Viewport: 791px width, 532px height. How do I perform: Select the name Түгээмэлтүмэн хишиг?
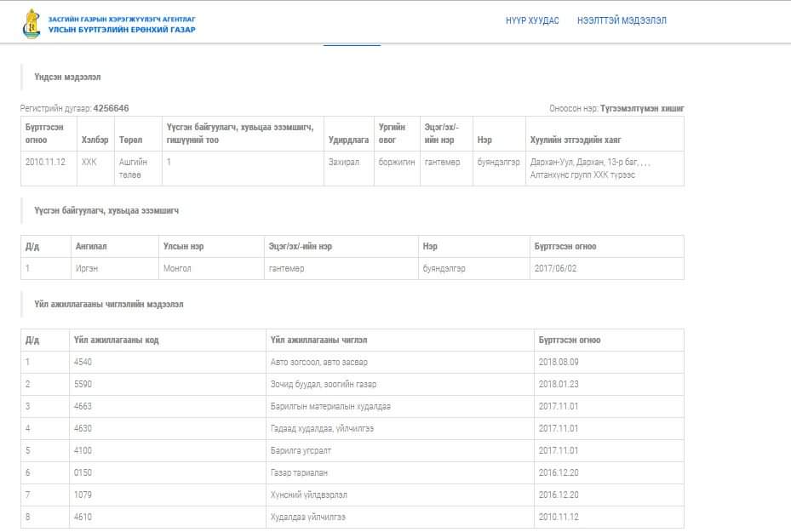pos(642,108)
